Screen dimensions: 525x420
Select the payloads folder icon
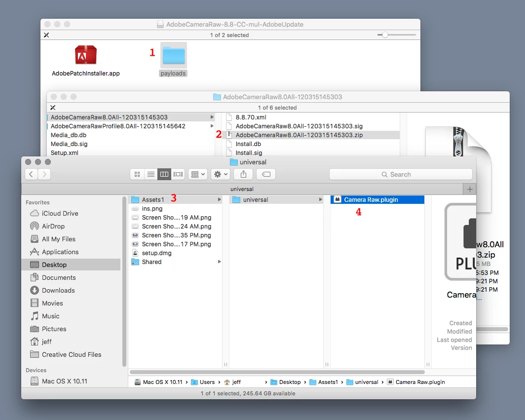(174, 55)
